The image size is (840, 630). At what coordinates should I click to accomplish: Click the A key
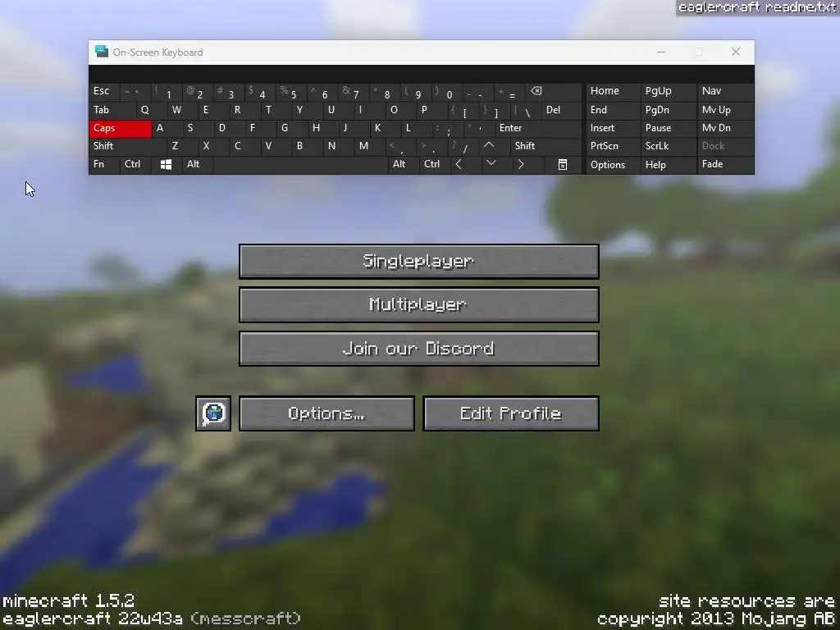coord(167,129)
